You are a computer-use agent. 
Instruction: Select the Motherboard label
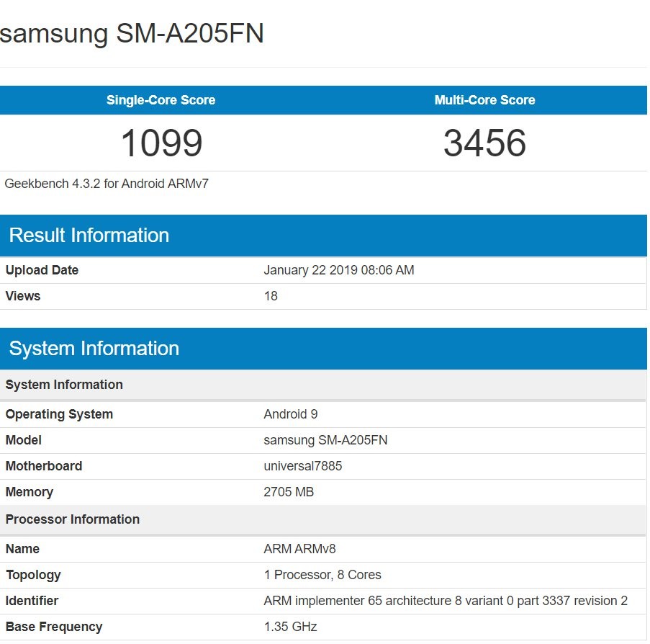pyautogui.click(x=44, y=466)
